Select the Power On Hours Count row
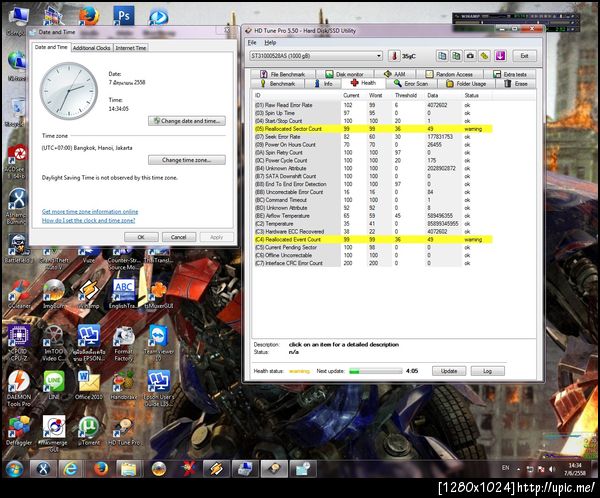 (373, 145)
